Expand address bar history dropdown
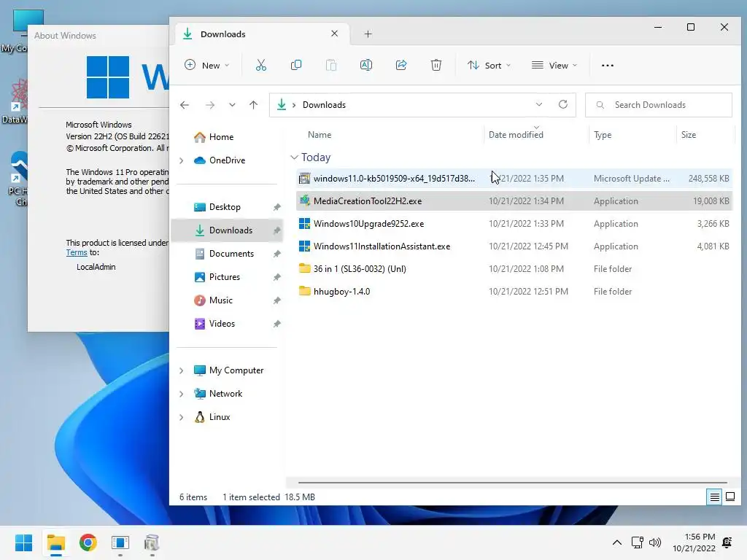The width and height of the screenshot is (747, 560). click(539, 104)
